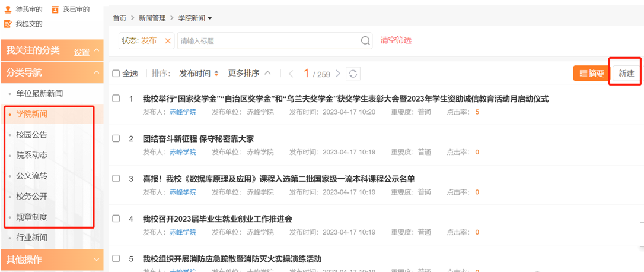Tick the checkbox for news item 1
Viewport: 644px width, 272px height.
click(x=116, y=99)
